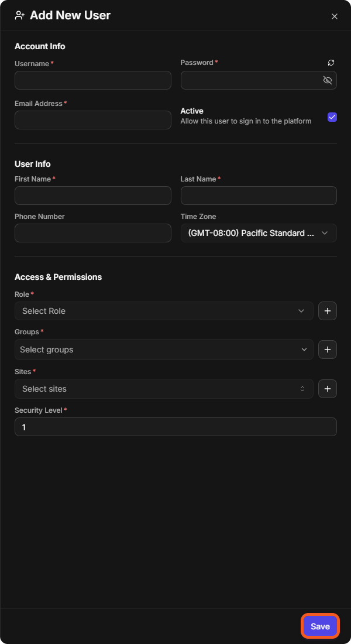Image resolution: width=351 pixels, height=644 pixels.
Task: Focus the Phone Number field
Action: 93,233
